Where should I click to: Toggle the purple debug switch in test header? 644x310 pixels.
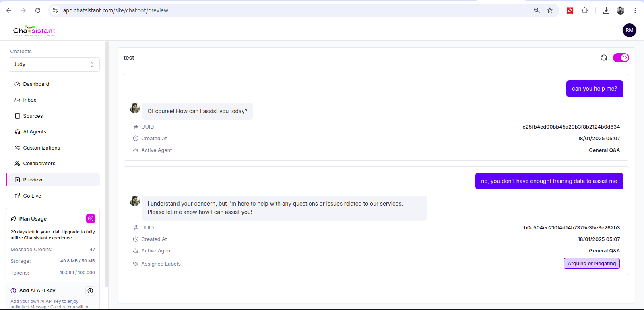[621, 58]
